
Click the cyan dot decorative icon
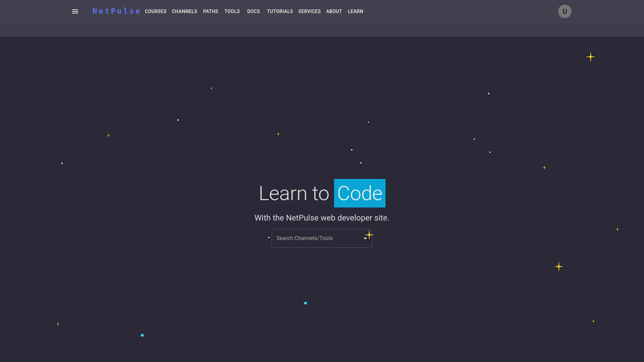pyautogui.click(x=305, y=303)
